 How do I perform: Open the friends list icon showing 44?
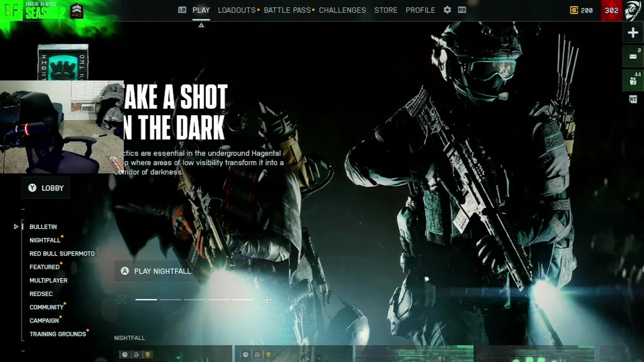click(x=633, y=80)
